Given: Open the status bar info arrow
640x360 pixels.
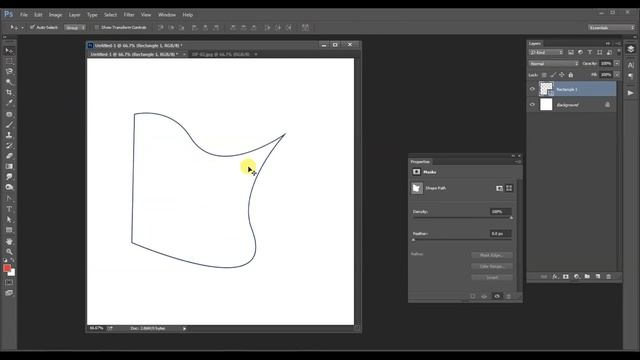Looking at the screenshot, I should point(184,328).
